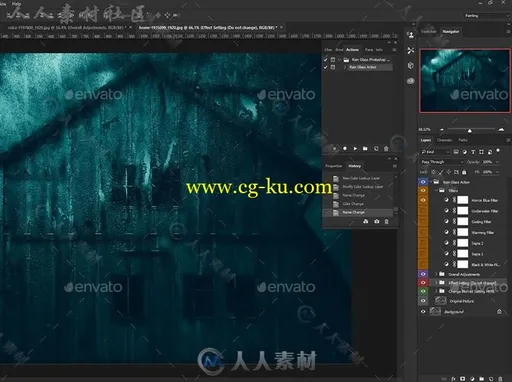Filter layers by pixel layers icon
This screenshot has width=512, height=382.
tap(456, 152)
